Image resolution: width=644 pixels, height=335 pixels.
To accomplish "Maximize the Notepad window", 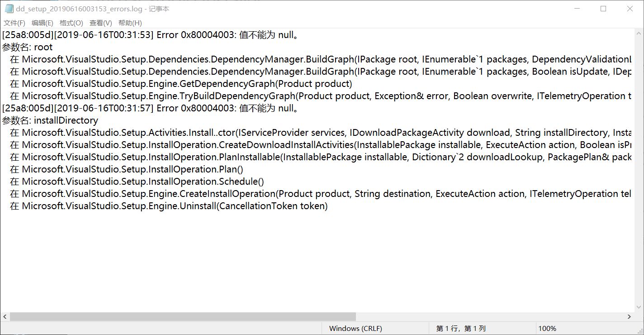I will 603,9.
